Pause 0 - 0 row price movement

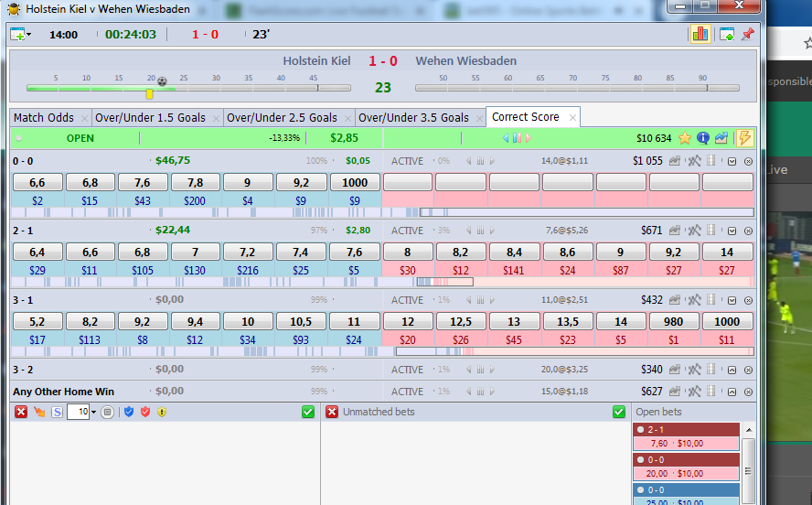click(481, 161)
